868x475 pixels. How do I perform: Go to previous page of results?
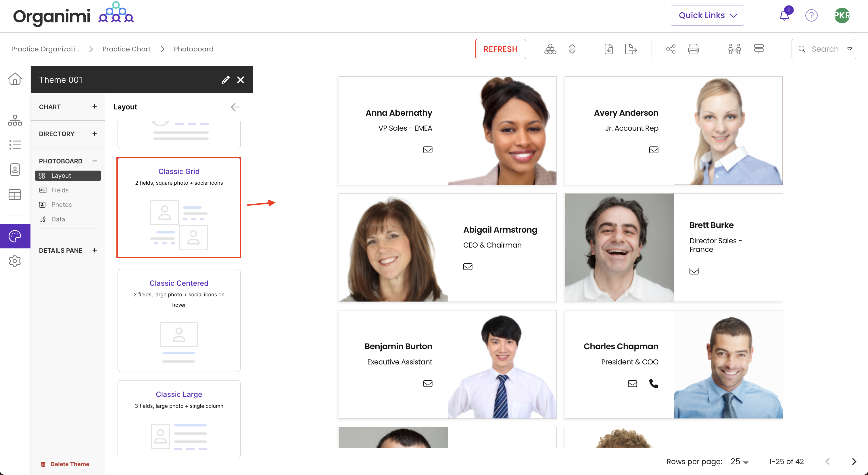(x=827, y=461)
